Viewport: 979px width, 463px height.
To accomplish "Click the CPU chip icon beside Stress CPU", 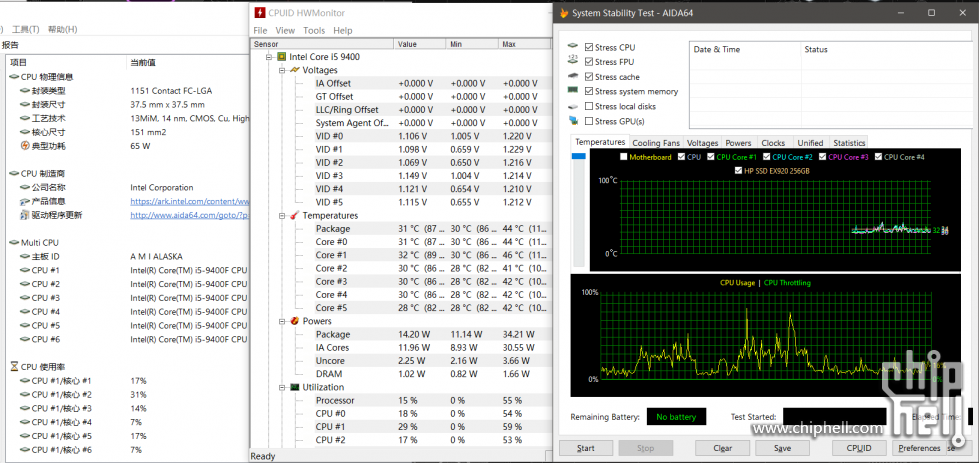I will click(x=573, y=47).
